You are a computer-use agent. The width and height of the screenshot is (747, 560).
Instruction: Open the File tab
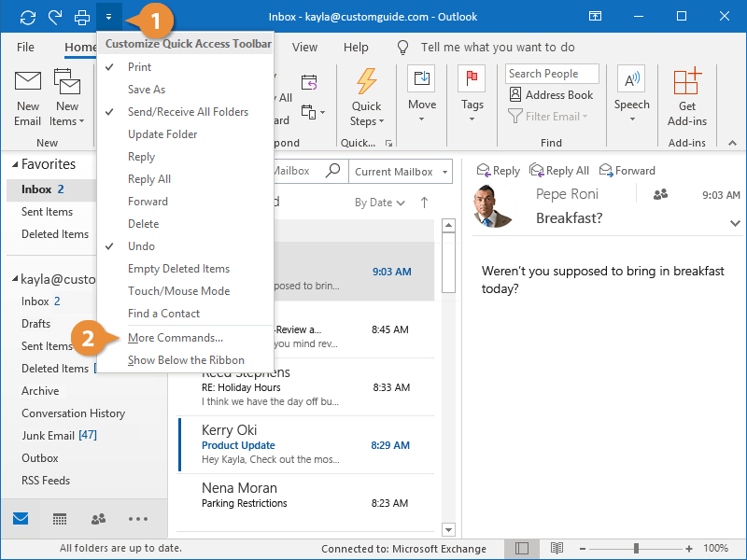tap(25, 48)
